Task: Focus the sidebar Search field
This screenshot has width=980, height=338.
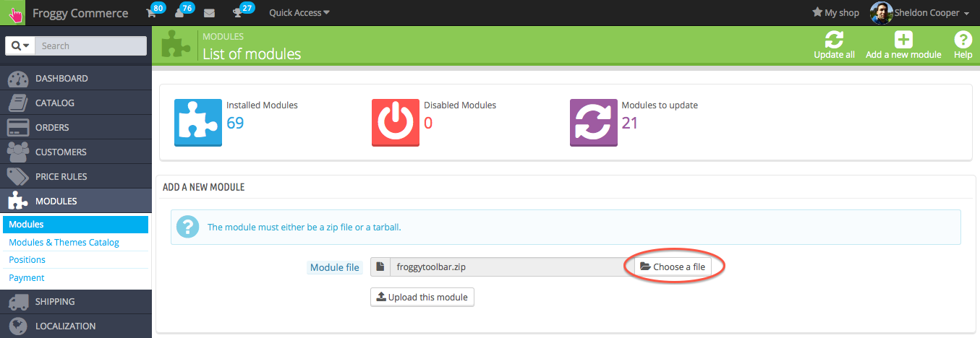Action: tap(90, 45)
